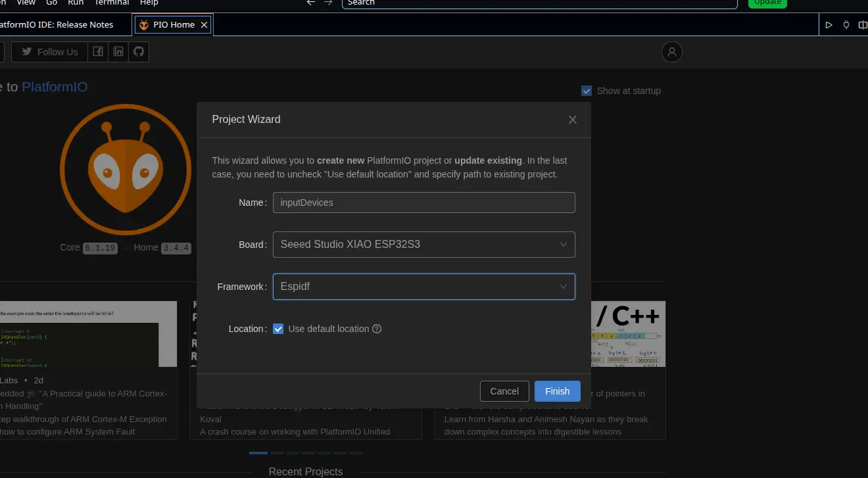Focus the project Name field containing inputDevices
The height and width of the screenshot is (478, 868).
click(x=424, y=203)
